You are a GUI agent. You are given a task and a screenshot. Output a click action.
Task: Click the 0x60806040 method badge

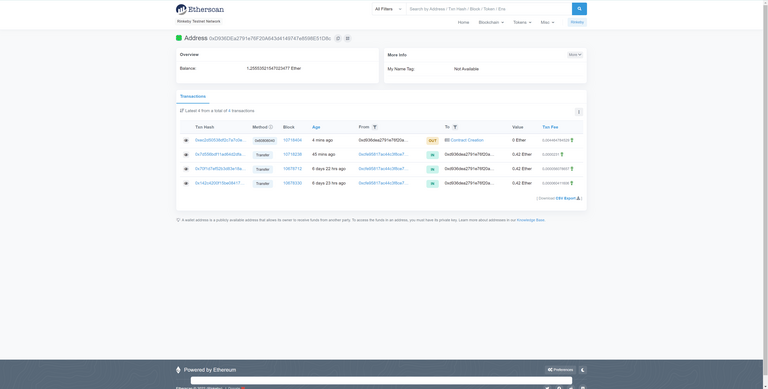pos(264,141)
